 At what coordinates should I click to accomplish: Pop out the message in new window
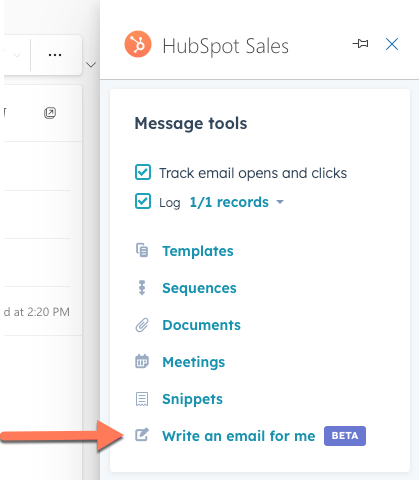[50, 113]
